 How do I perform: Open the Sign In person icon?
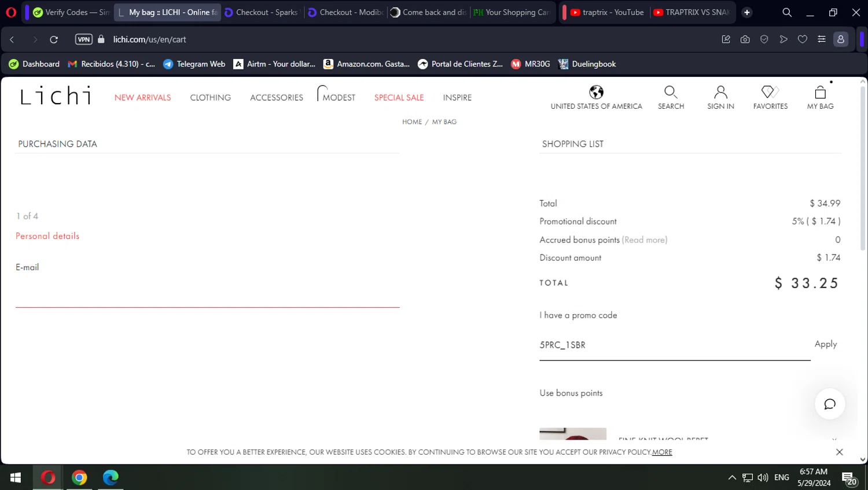pos(720,92)
